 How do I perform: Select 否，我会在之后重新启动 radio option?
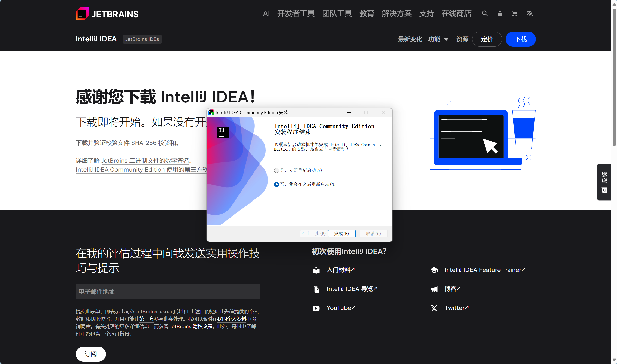click(x=276, y=184)
